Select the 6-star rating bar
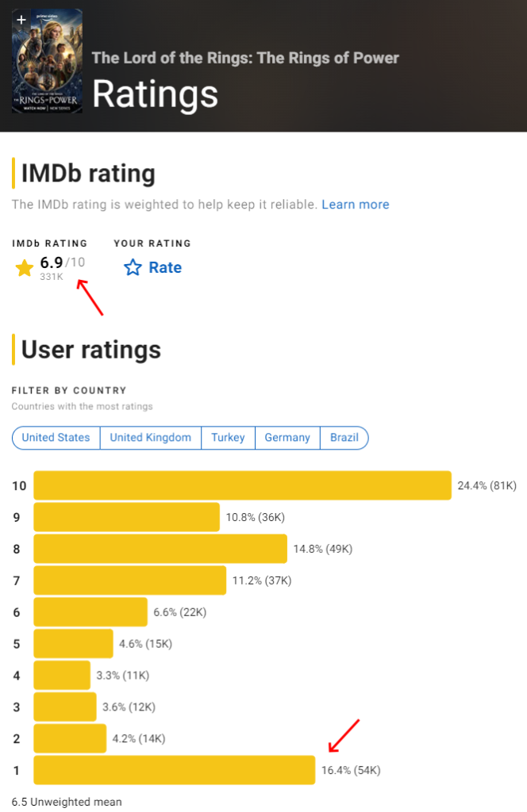This screenshot has width=527, height=812. coord(90,612)
